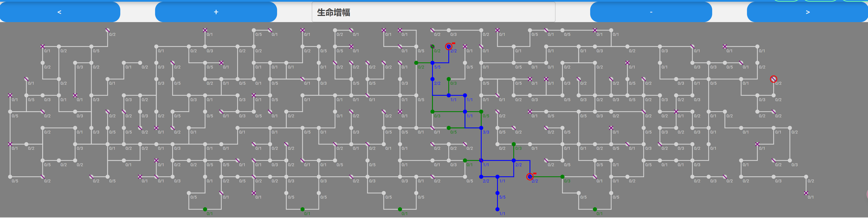Select the red-circled slashed 0/2 node at right
Viewport: 868px width, 218px height.
[773, 79]
